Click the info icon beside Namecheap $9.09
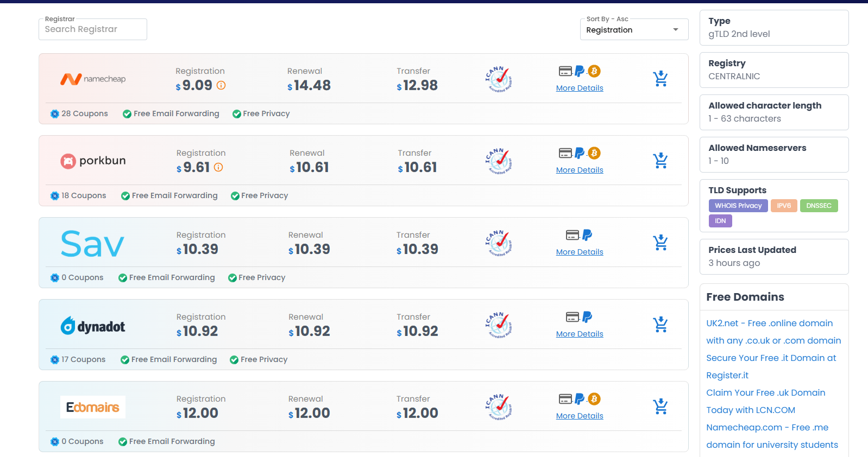Image resolution: width=868 pixels, height=457 pixels. [x=221, y=85]
